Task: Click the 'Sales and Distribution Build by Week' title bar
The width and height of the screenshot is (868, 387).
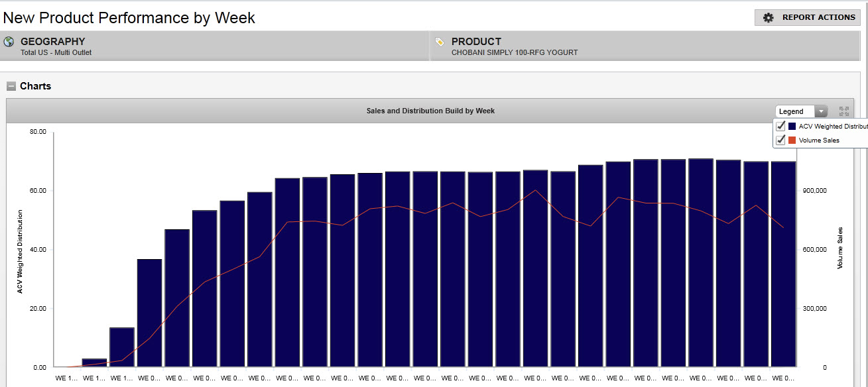Action: tap(430, 111)
